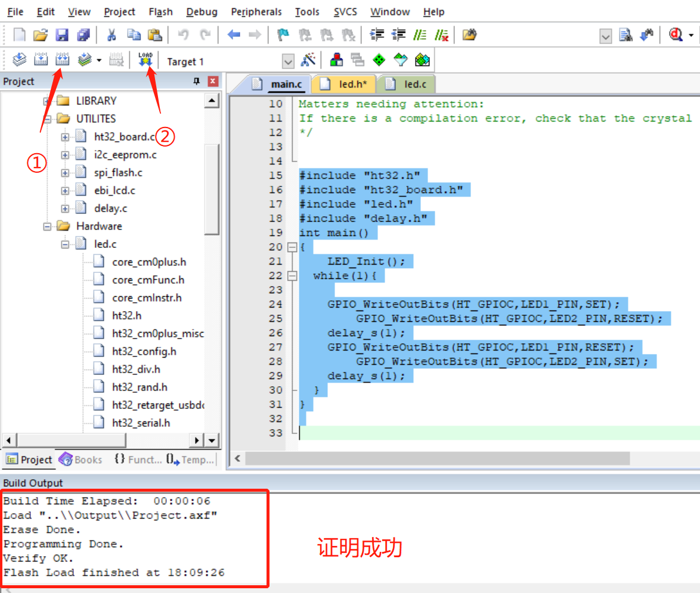Screen dimensions: 700x593
Task: Undo last edit
Action: [184, 35]
